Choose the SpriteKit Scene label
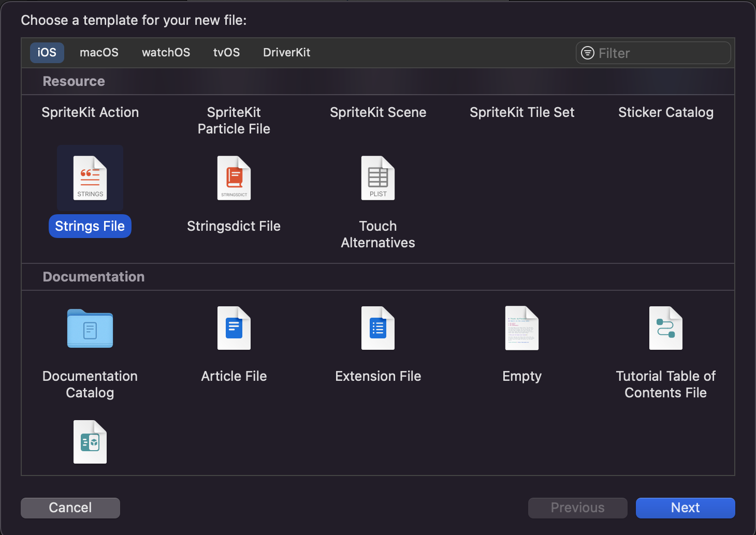 [378, 112]
